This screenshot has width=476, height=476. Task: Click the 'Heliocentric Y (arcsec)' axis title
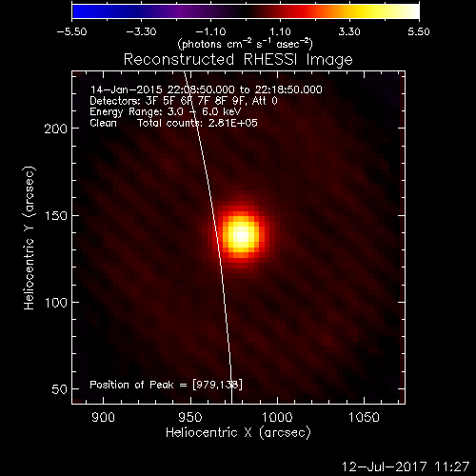click(29, 238)
